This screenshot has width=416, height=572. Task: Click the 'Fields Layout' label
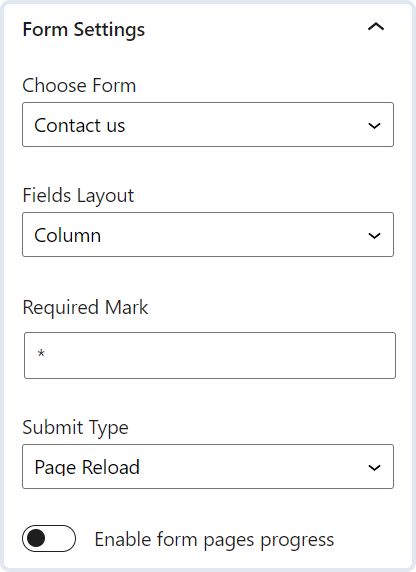click(x=78, y=196)
